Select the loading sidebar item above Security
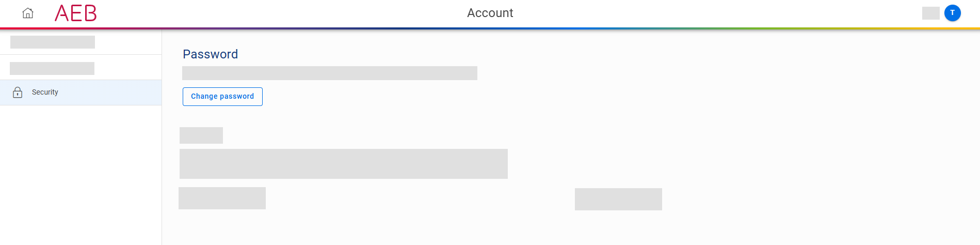Viewport: 980px width, 245px height. point(52,68)
